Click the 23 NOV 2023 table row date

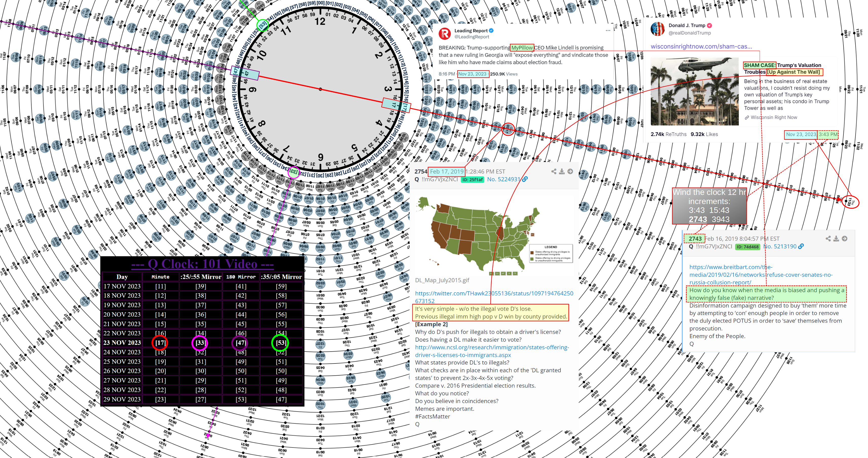pyautogui.click(x=122, y=343)
